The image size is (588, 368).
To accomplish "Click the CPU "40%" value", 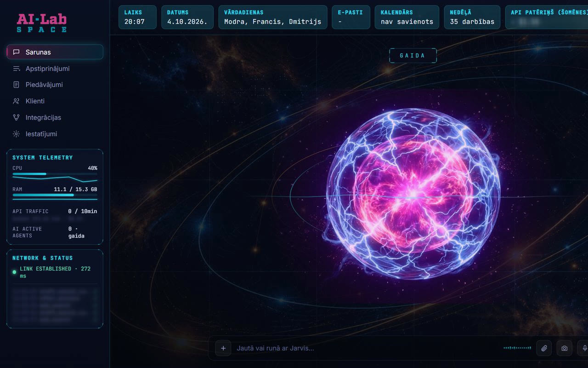I will click(92, 168).
